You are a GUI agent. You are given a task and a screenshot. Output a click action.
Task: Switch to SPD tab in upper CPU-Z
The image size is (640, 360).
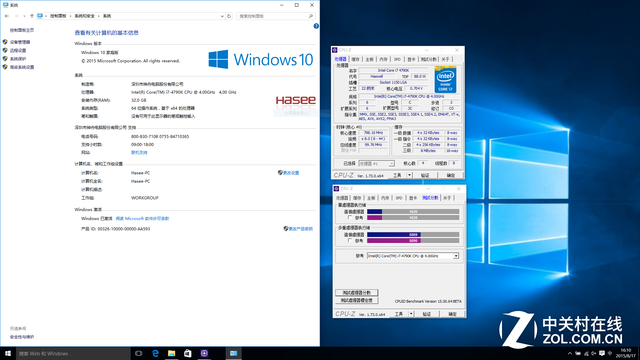click(x=397, y=60)
